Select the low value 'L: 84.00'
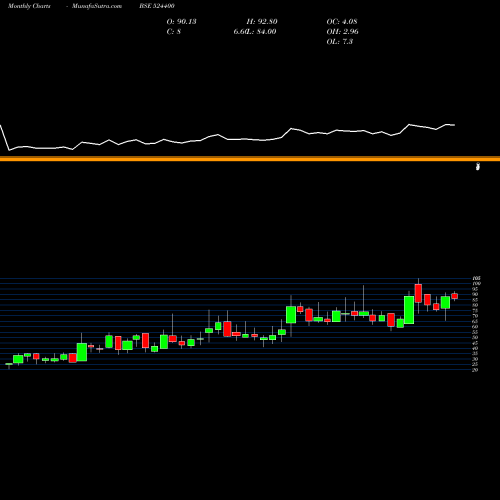The width and height of the screenshot is (500, 500). tap(261, 32)
